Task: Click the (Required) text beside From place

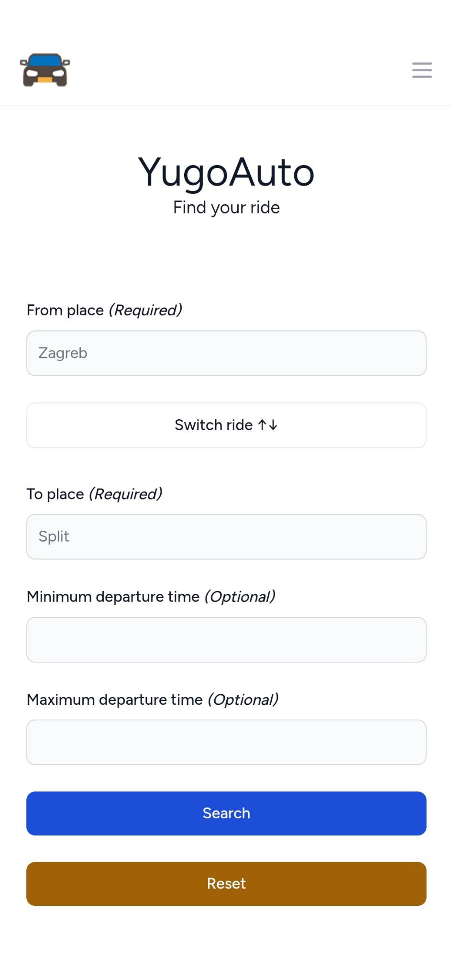Action: 145,310
